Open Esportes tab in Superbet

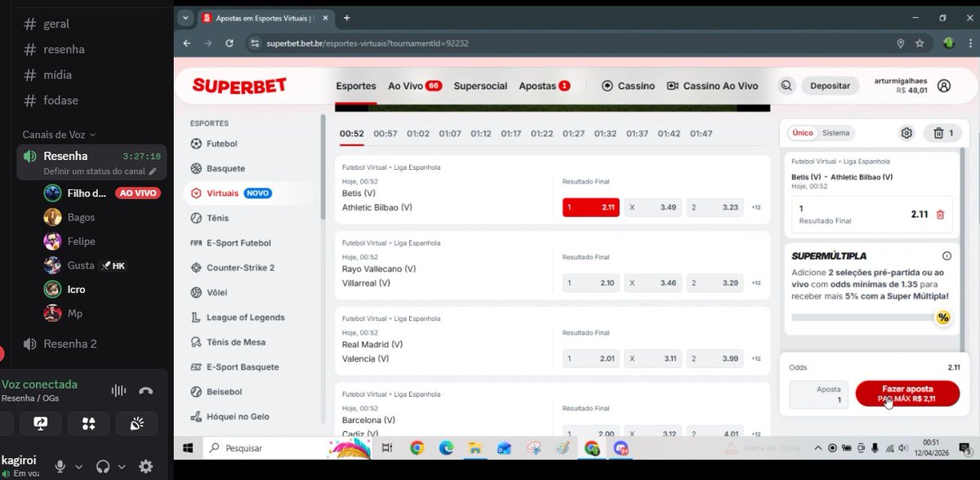(x=356, y=86)
